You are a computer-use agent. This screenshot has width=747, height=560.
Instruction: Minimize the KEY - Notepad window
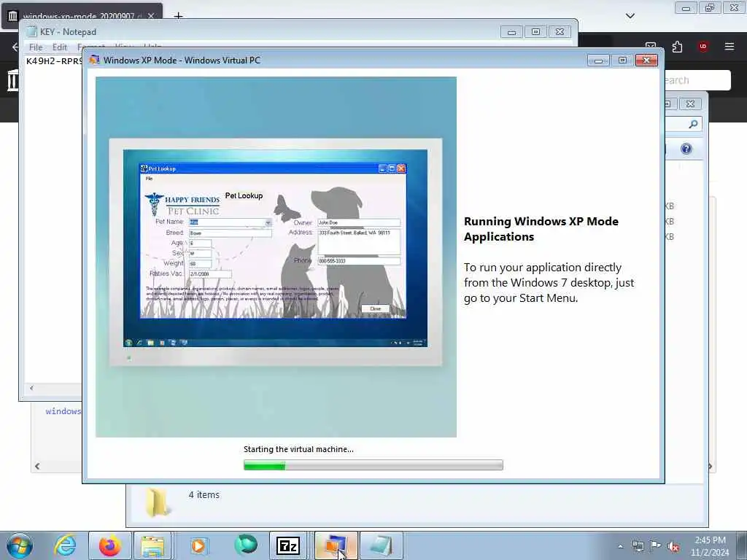(x=511, y=32)
